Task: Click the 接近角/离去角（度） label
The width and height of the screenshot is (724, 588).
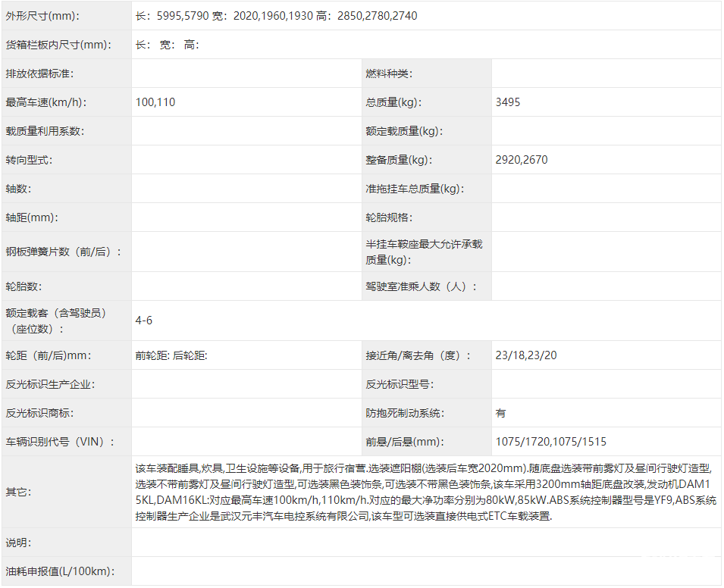Action: point(418,356)
